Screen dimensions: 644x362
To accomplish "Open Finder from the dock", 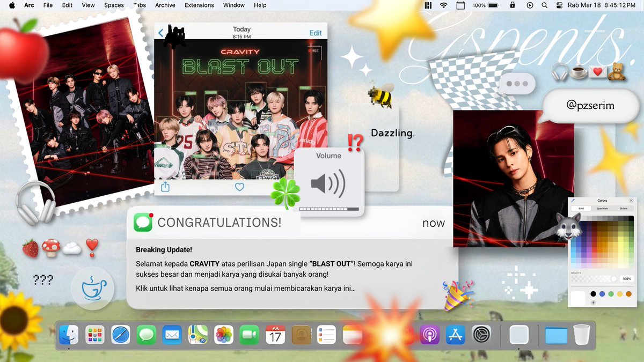I will (x=69, y=335).
